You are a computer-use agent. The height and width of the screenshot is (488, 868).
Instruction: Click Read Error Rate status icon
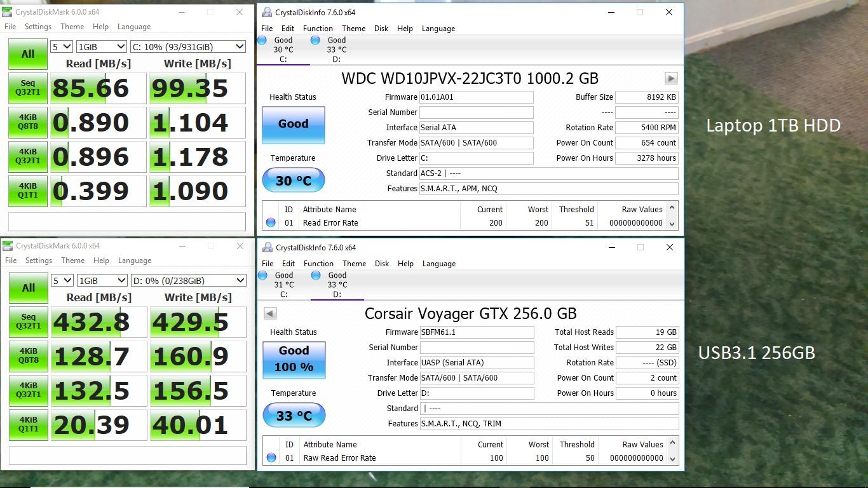(x=271, y=223)
